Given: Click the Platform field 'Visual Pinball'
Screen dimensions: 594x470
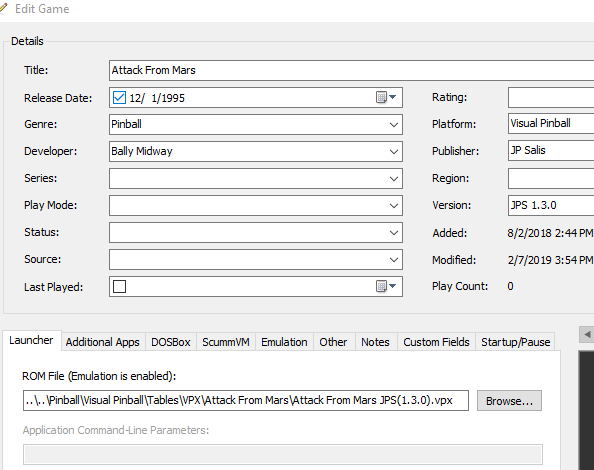Looking at the screenshot, I should coord(551,123).
